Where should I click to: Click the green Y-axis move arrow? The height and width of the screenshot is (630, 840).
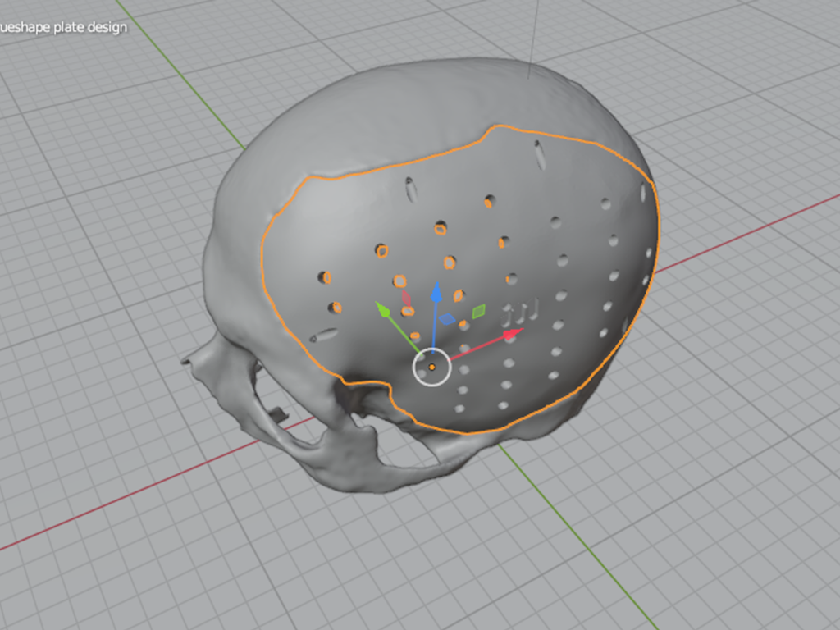pos(383,308)
